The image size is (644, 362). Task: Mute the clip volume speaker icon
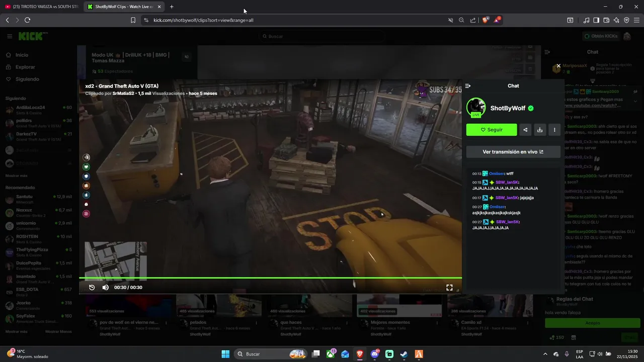[106, 288]
